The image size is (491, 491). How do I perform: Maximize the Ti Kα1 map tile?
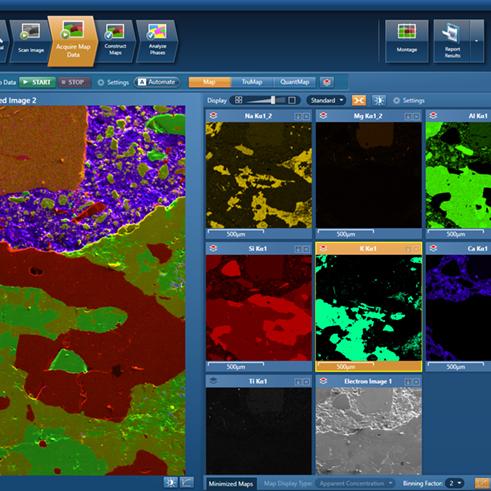(x=306, y=382)
